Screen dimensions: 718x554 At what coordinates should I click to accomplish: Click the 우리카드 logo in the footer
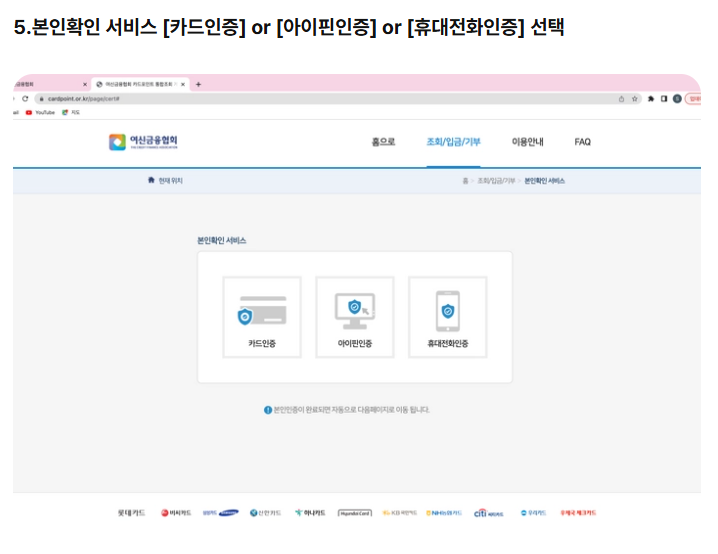[533, 513]
